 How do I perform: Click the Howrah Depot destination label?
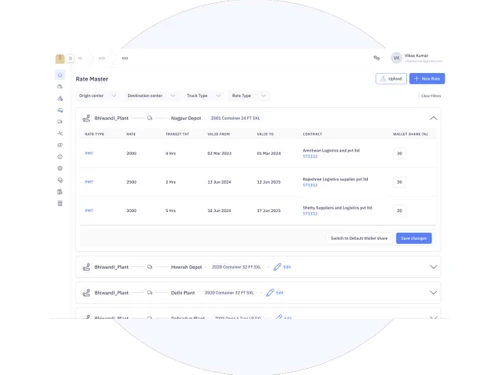[x=186, y=267]
